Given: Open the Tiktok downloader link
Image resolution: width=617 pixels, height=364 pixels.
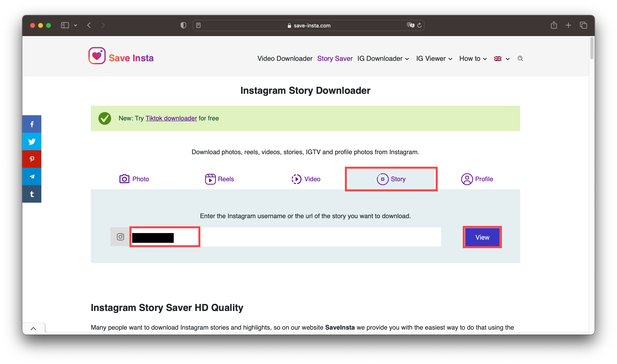Looking at the screenshot, I should pyautogui.click(x=171, y=118).
